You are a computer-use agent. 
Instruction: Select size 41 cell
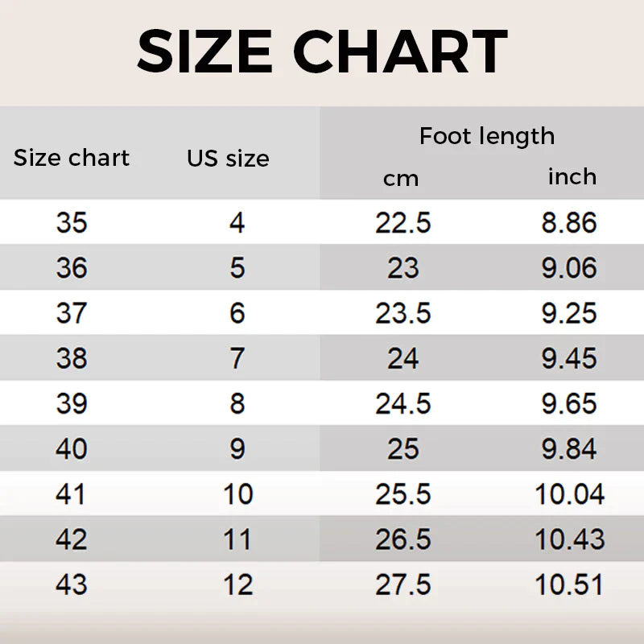click(x=71, y=493)
